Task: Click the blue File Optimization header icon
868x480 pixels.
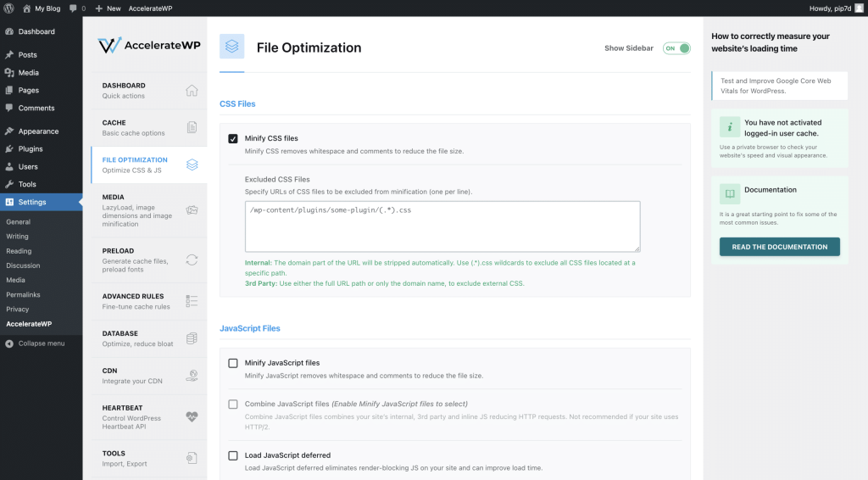Action: click(x=232, y=46)
